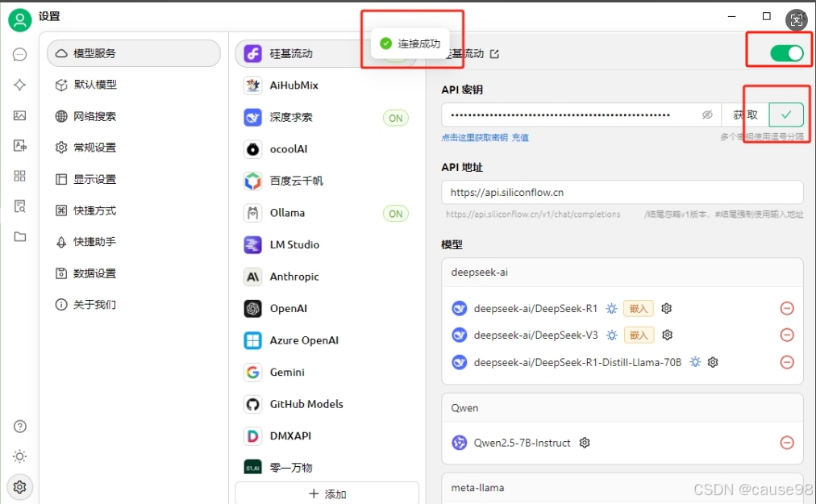Open settings gear for DeepSeek-R1 model
The image size is (816, 504).
666,308
